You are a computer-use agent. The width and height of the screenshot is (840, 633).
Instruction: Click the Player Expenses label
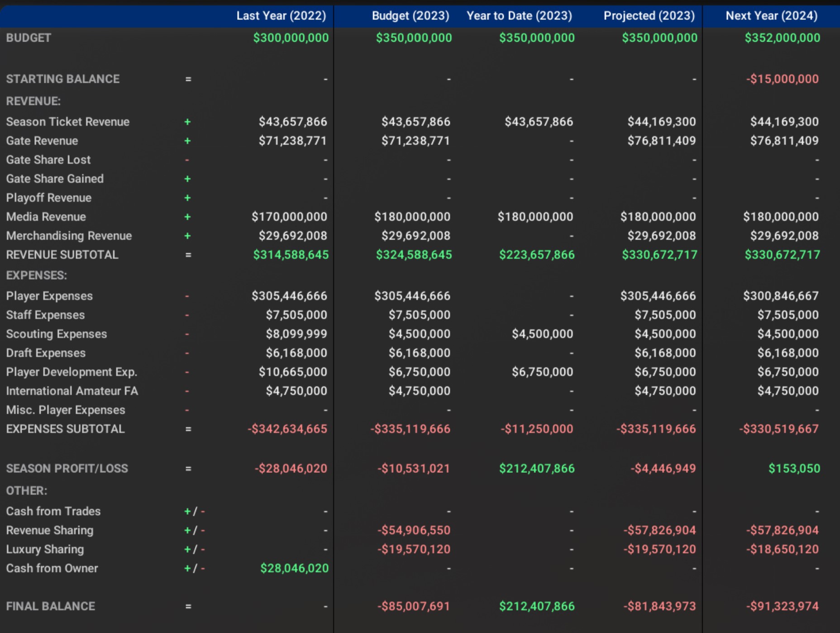click(x=49, y=296)
